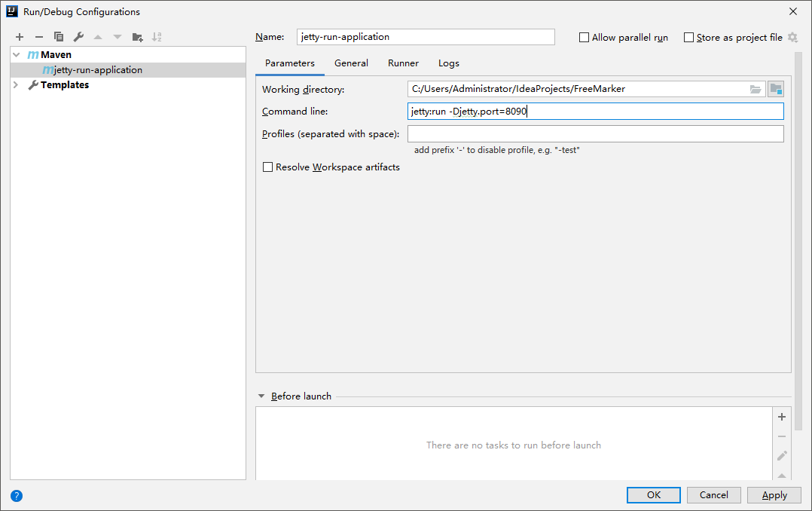Viewport: 812px width, 511px height.
Task: Open the Runner tab
Action: (403, 63)
